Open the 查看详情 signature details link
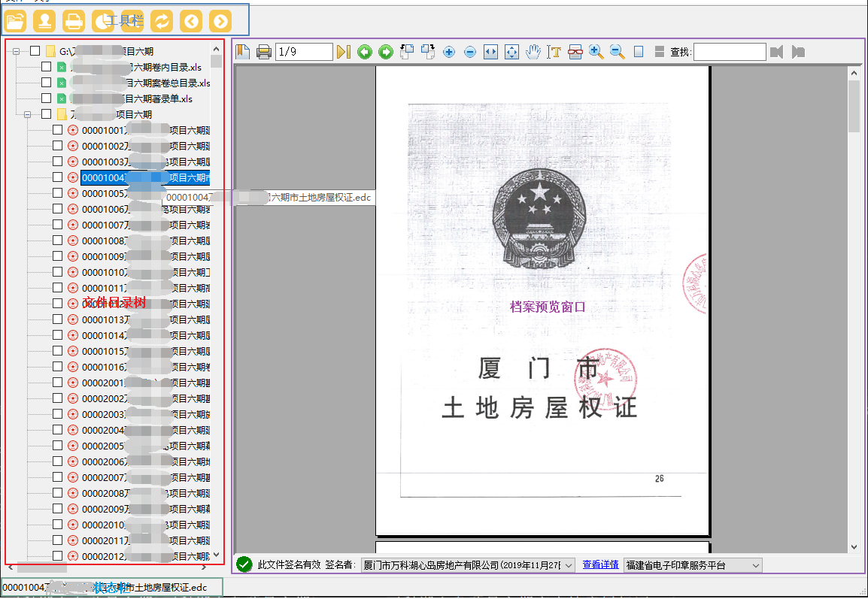Screen dimensions: 868x599 [x=601, y=564]
